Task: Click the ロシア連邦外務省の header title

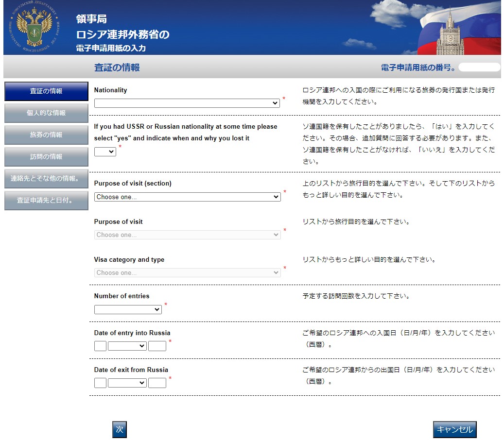Action: click(123, 34)
